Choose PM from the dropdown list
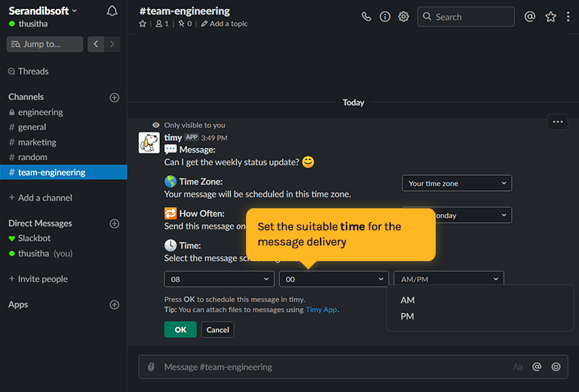The width and height of the screenshot is (579, 392). coord(407,316)
